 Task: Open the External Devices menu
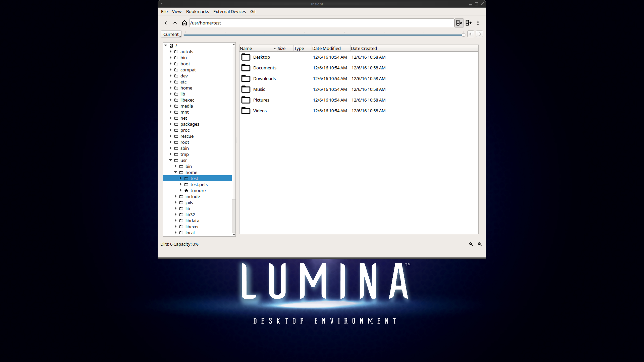pyautogui.click(x=229, y=11)
